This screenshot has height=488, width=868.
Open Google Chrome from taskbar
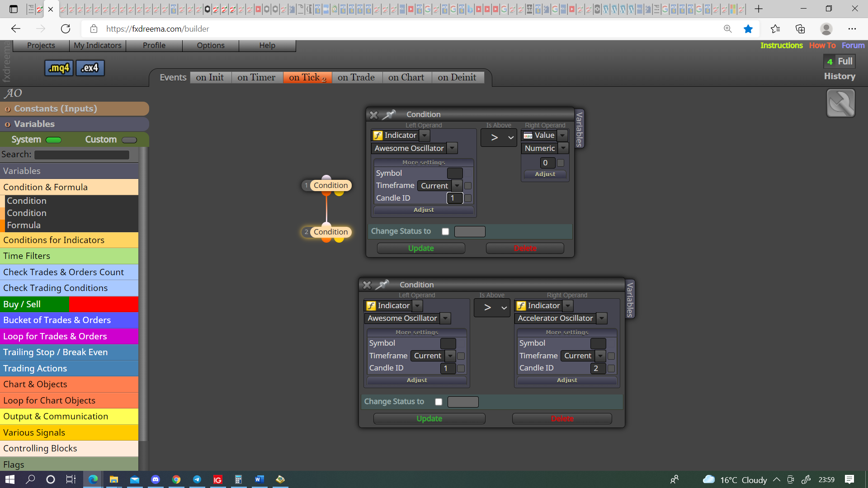tap(176, 479)
